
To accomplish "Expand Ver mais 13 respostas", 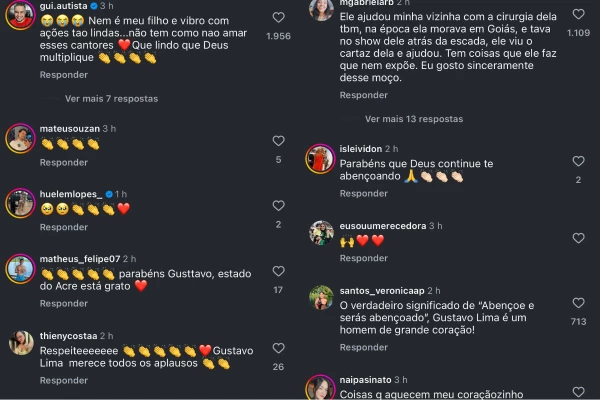I will pyautogui.click(x=414, y=119).
